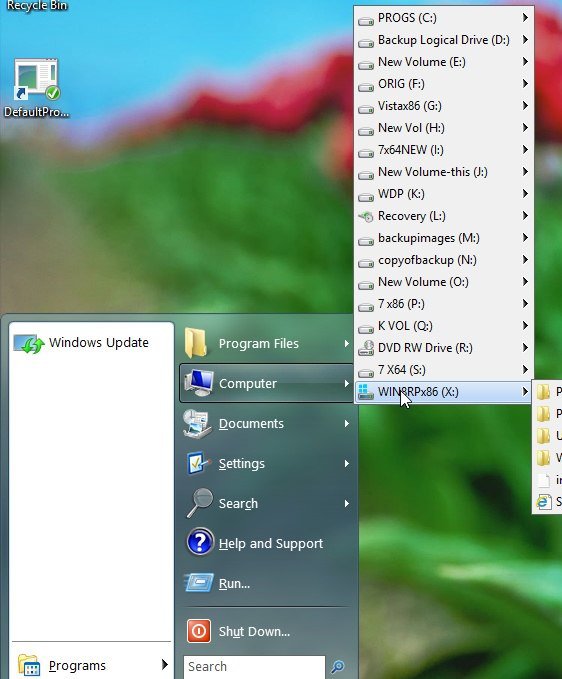Click the Vistax86 (G:) drive icon

[366, 109]
